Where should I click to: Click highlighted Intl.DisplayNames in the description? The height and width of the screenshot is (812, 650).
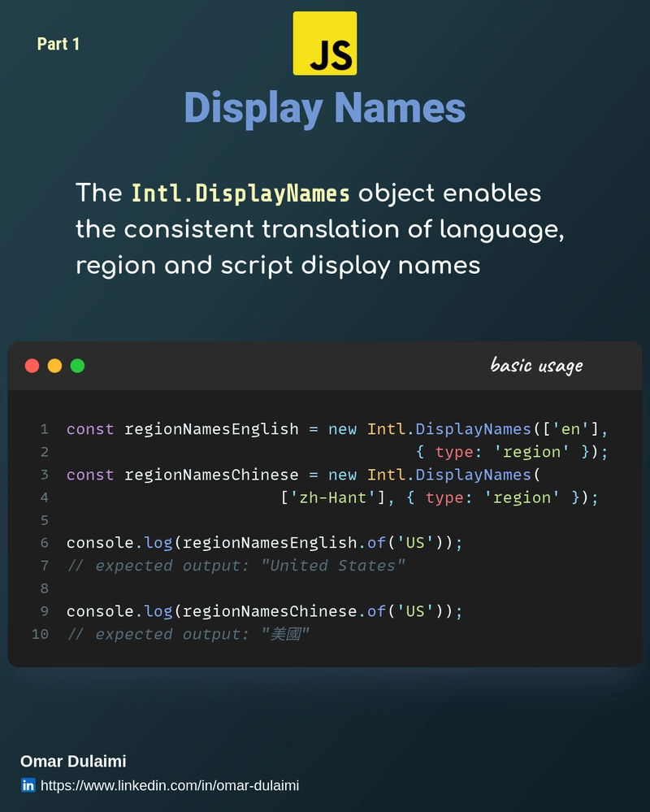(240, 194)
